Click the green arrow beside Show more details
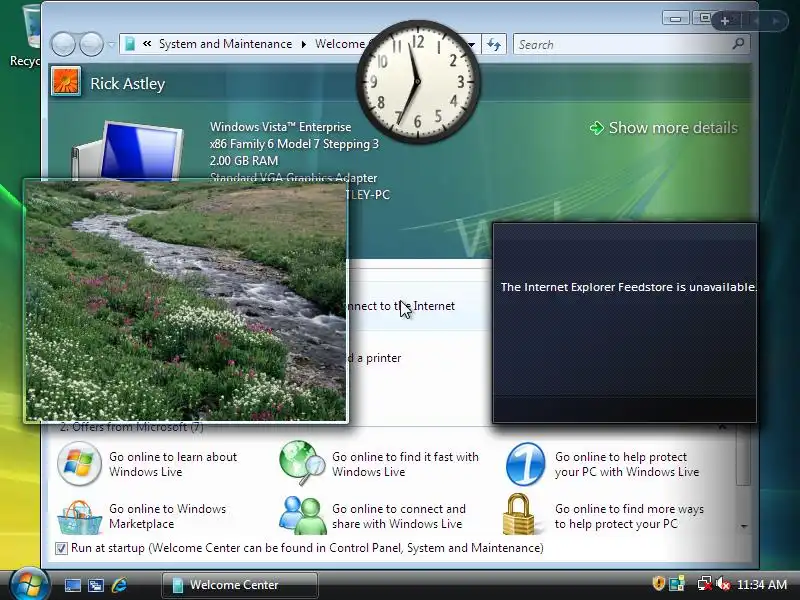 tap(596, 128)
